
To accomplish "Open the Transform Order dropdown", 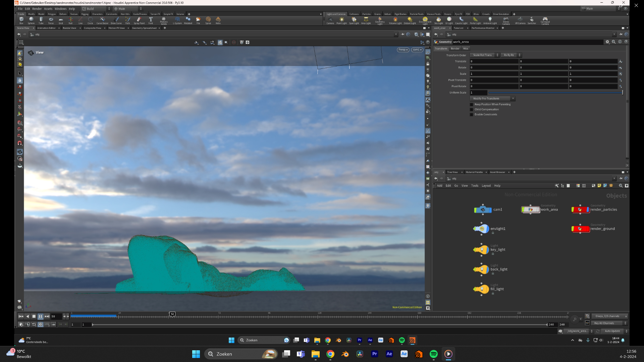I will (484, 55).
